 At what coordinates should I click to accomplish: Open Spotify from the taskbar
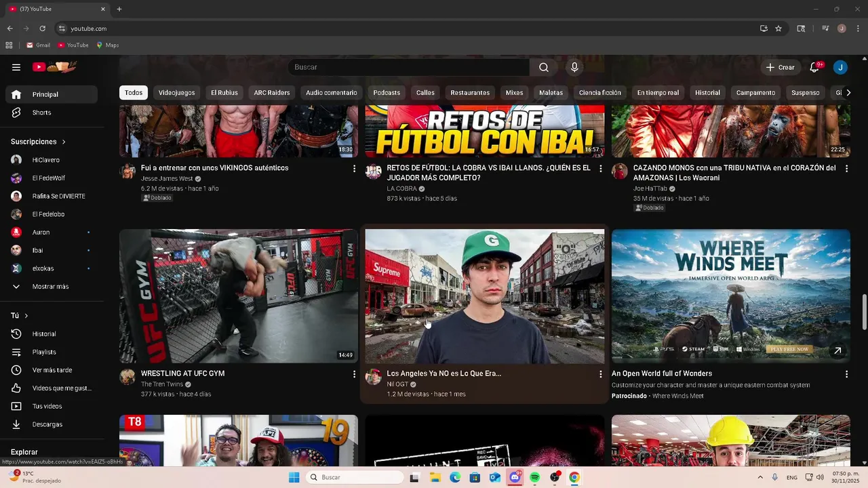coord(534,477)
